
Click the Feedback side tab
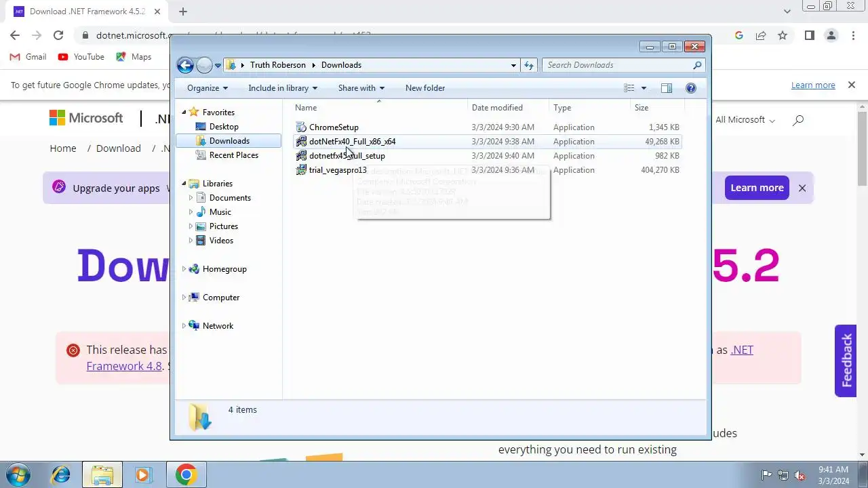point(846,361)
